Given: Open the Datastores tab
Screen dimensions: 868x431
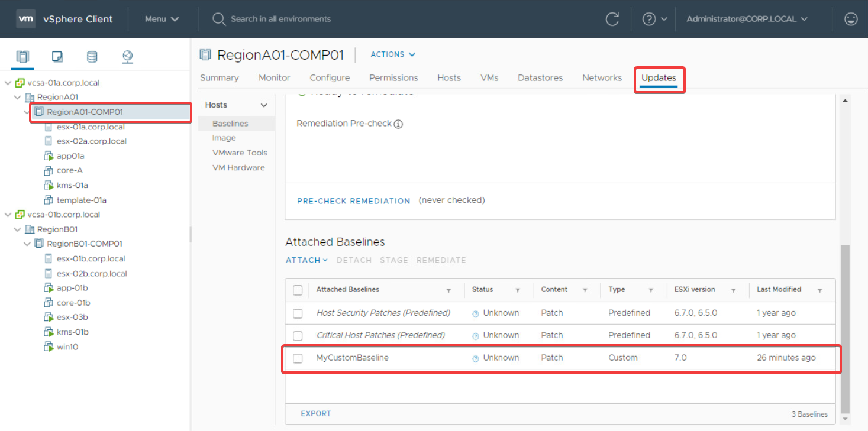Looking at the screenshot, I should 540,78.
